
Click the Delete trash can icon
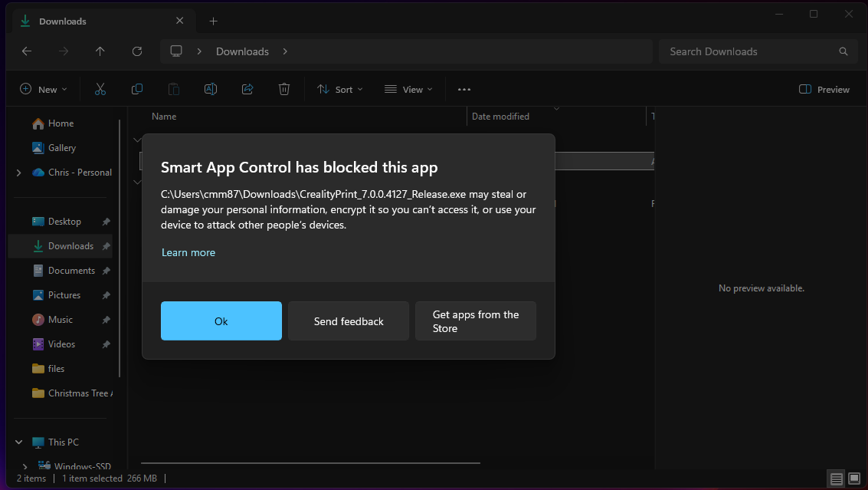click(284, 89)
